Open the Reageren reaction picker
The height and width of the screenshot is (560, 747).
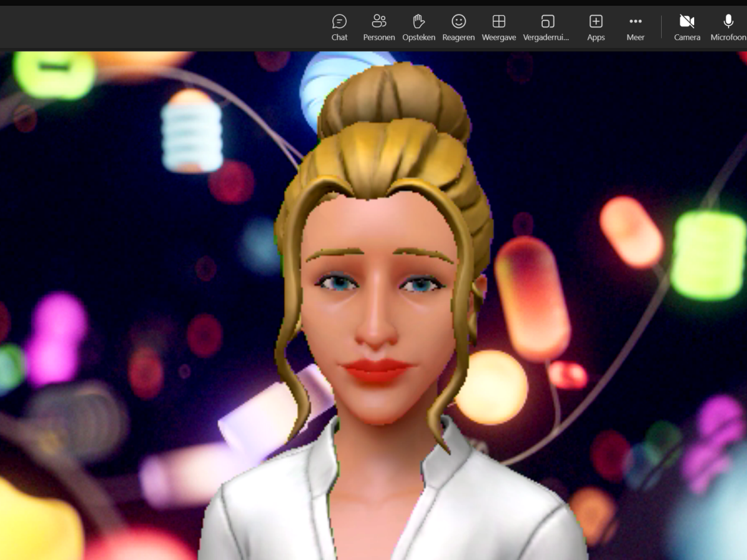[459, 26]
